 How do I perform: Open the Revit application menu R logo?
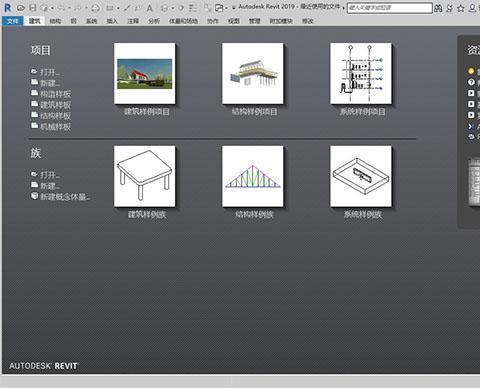point(7,8)
